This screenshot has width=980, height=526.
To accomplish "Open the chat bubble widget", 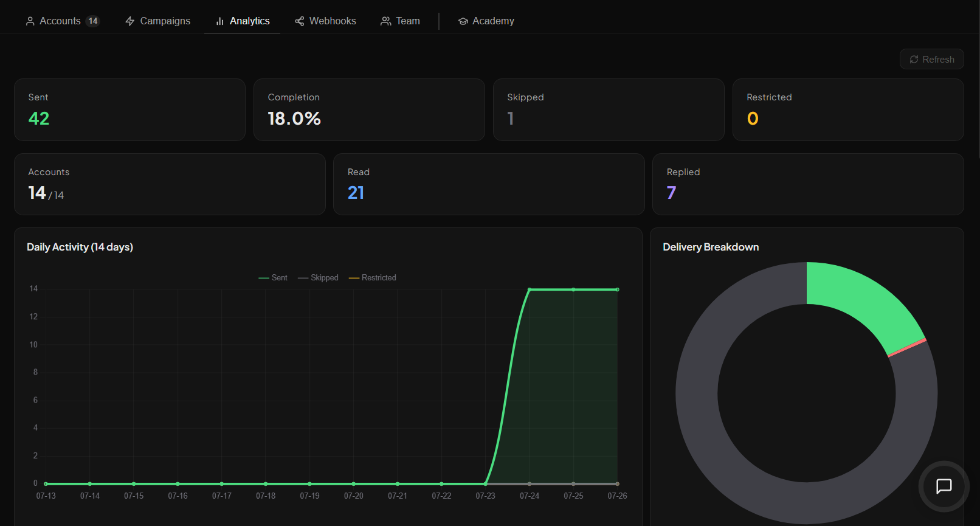I will 944,486.
